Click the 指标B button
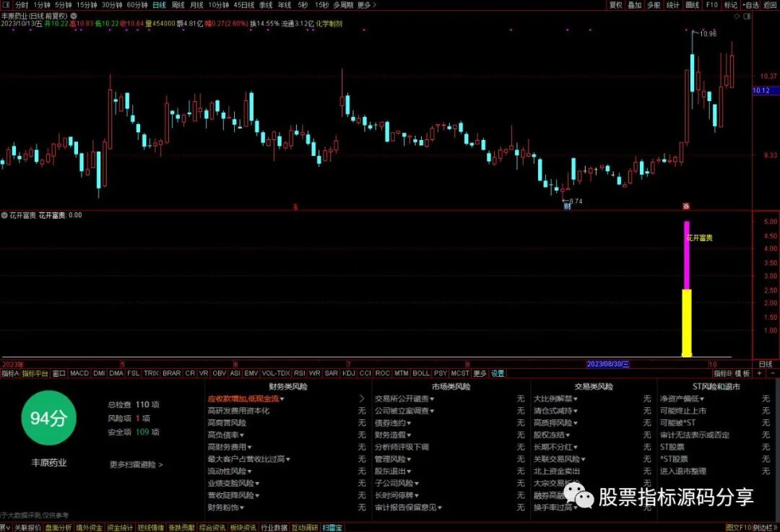This screenshot has height=532, width=780. click(x=723, y=373)
